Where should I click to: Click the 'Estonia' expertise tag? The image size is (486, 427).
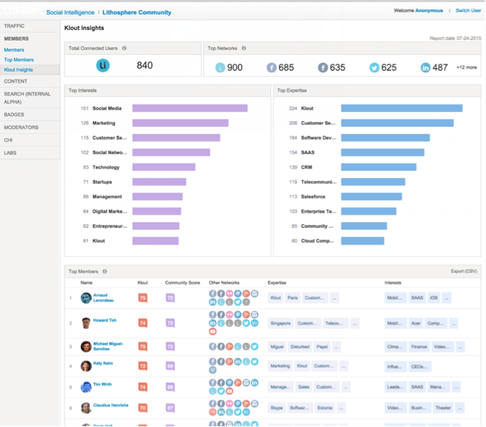click(325, 408)
